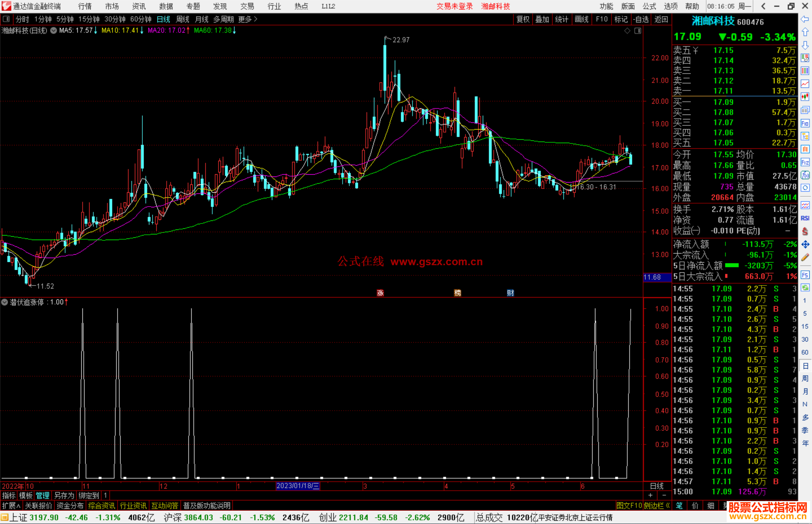Click the orange document sidebar icon
812x524 pixels.
point(805,149)
